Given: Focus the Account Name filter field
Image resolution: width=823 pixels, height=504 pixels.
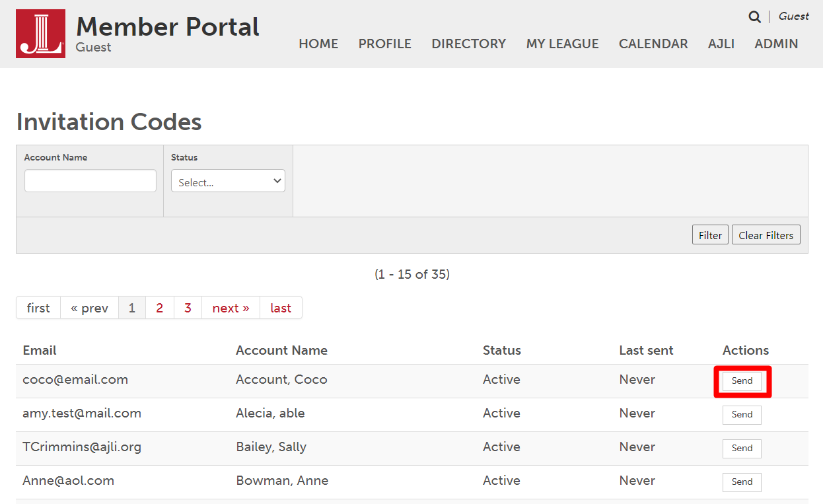Looking at the screenshot, I should coord(90,181).
